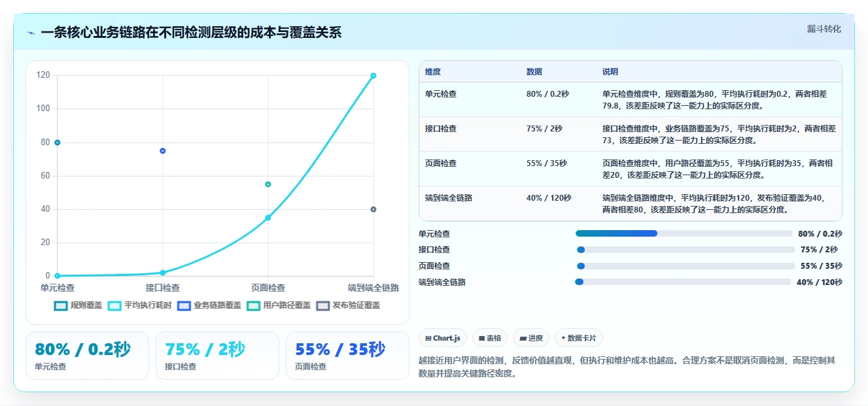Click the 60 y-axis tick label

pyautogui.click(x=45, y=176)
